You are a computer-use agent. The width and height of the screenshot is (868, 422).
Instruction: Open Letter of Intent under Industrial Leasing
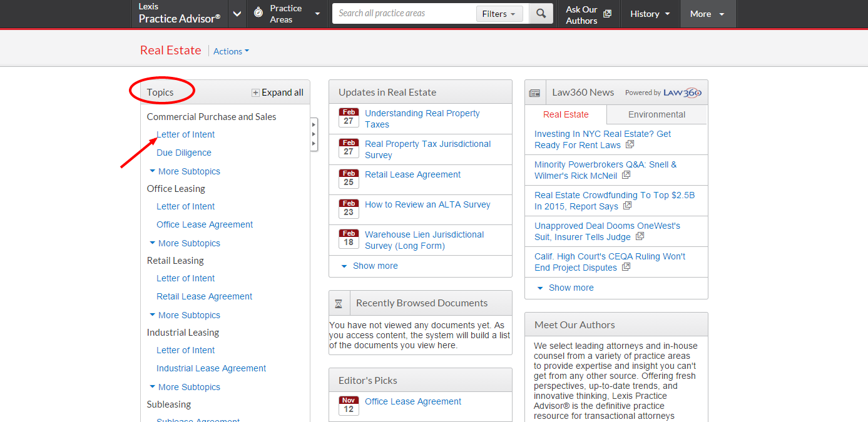[x=185, y=350]
